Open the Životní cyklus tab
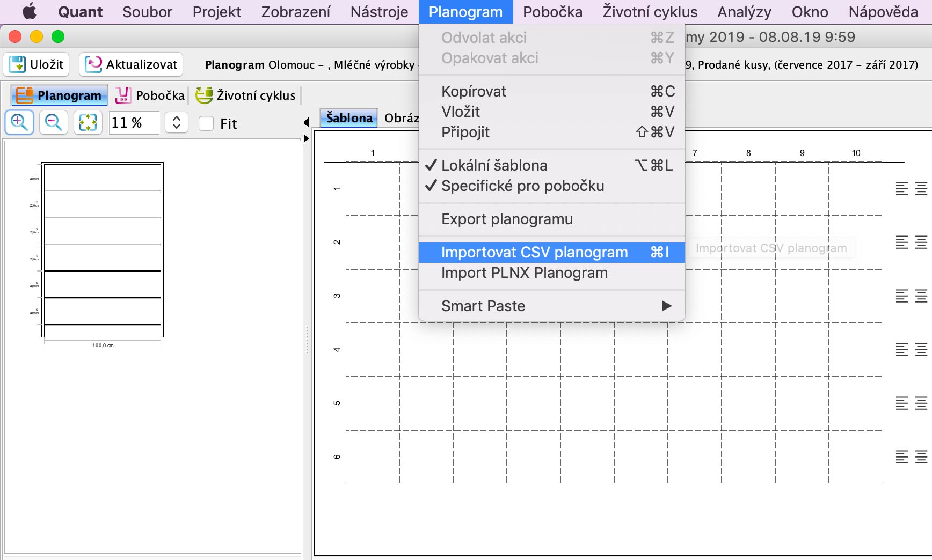The width and height of the screenshot is (932, 560). [246, 95]
